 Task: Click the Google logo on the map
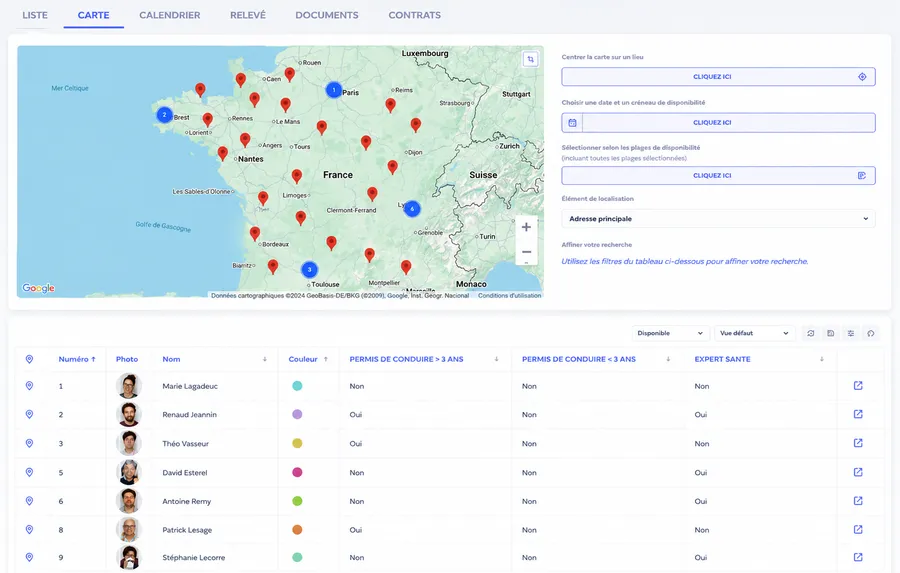(x=38, y=288)
